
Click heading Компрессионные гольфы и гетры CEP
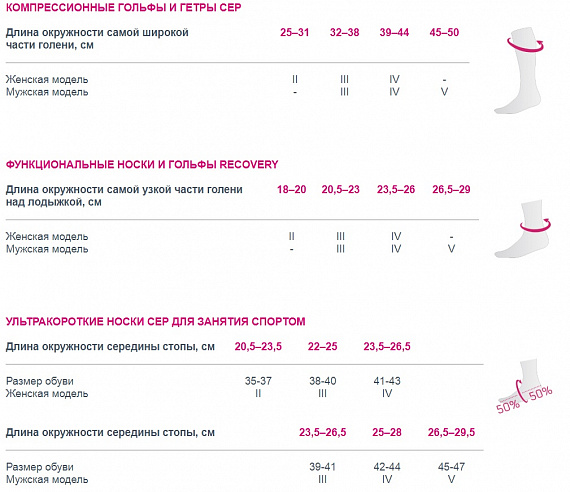coord(124,7)
